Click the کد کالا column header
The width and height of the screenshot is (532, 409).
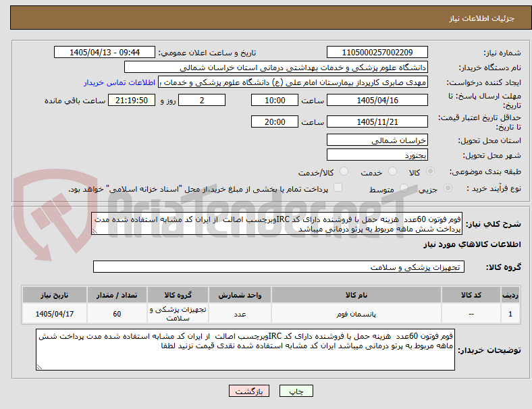pyautogui.click(x=471, y=295)
